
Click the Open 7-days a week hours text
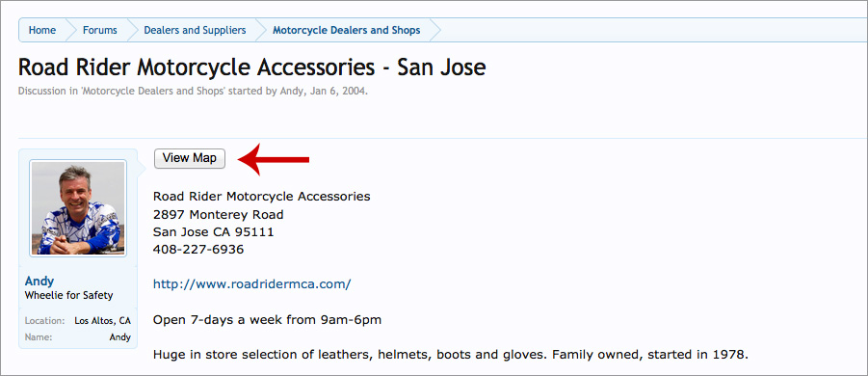point(267,319)
